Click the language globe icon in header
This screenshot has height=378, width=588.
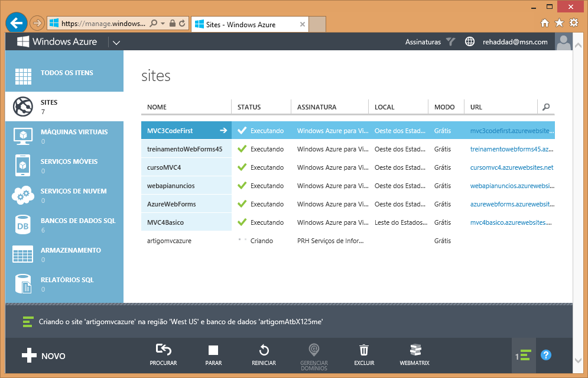click(x=469, y=41)
